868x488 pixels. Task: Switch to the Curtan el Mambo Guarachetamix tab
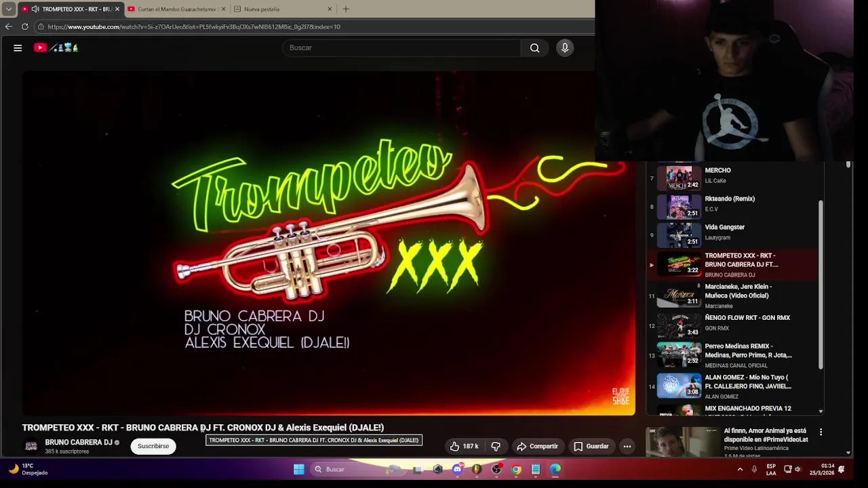coord(176,9)
